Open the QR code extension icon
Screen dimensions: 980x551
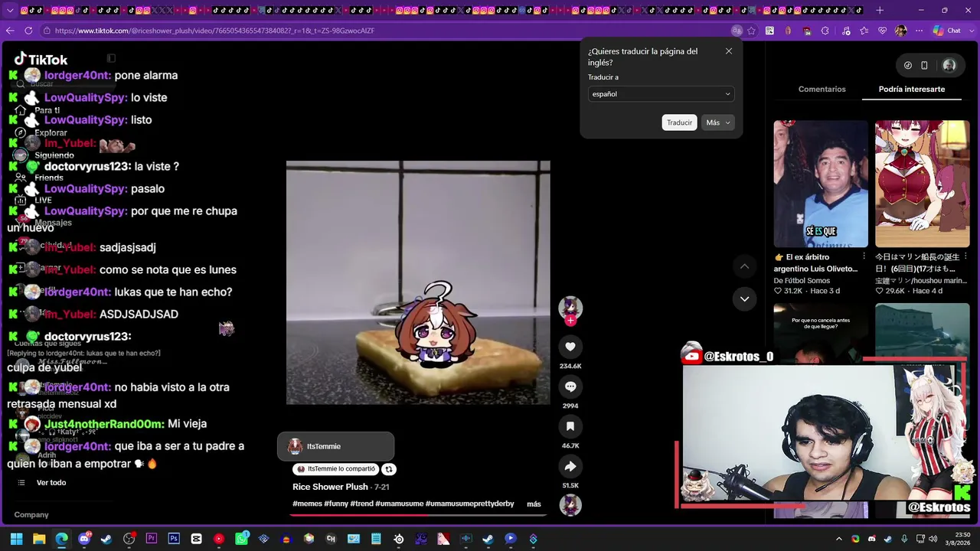(769, 31)
